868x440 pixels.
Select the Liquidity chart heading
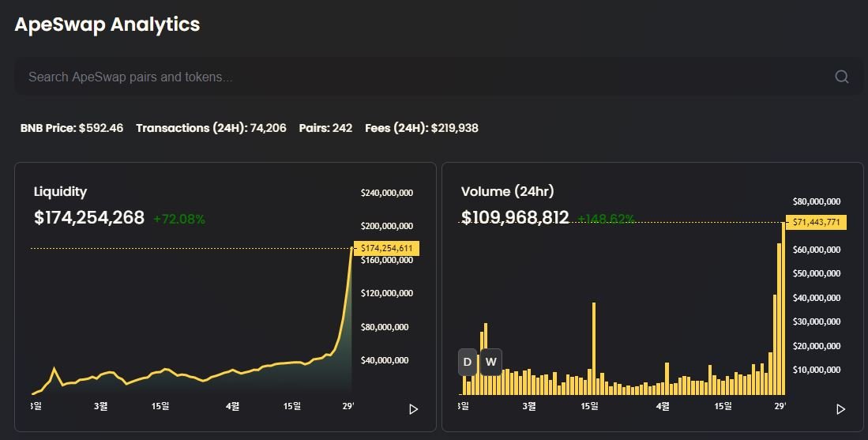point(60,191)
